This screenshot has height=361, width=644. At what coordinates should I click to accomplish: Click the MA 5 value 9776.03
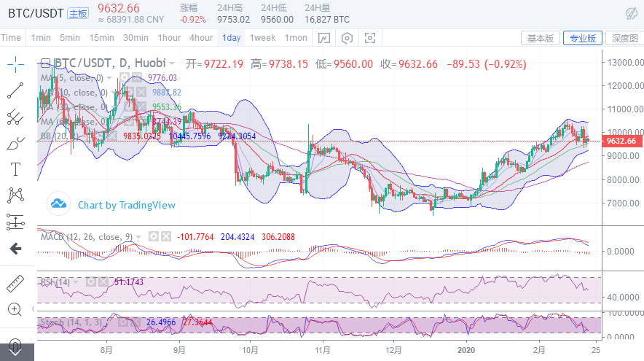162,78
